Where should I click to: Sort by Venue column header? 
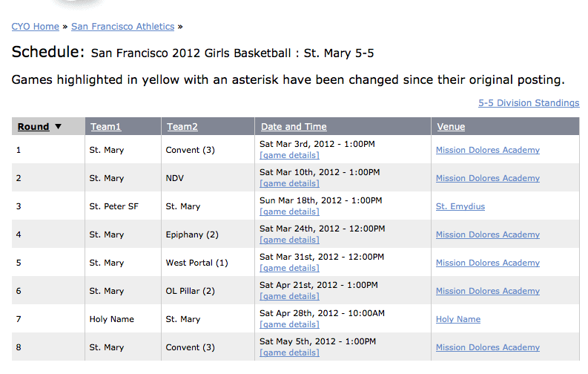451,127
